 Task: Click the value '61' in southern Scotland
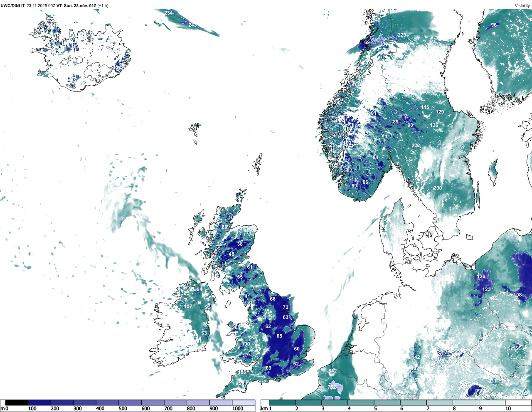250,267
